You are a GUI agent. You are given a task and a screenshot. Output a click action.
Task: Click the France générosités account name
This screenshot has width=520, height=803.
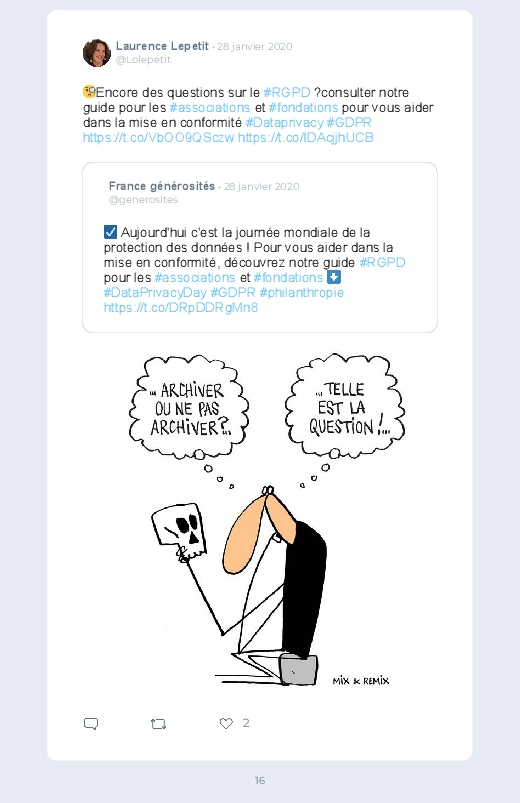pyautogui.click(x=162, y=186)
